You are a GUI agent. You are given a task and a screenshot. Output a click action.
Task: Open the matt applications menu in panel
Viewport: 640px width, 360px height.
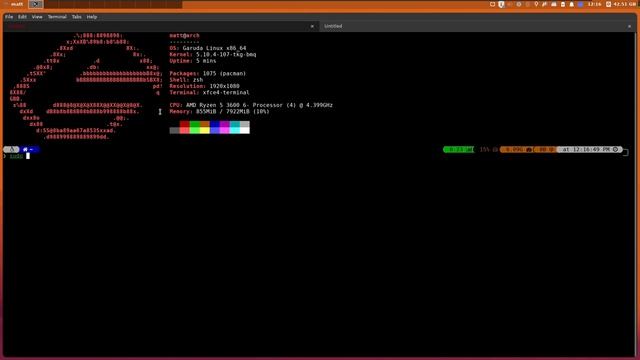coord(13,4)
